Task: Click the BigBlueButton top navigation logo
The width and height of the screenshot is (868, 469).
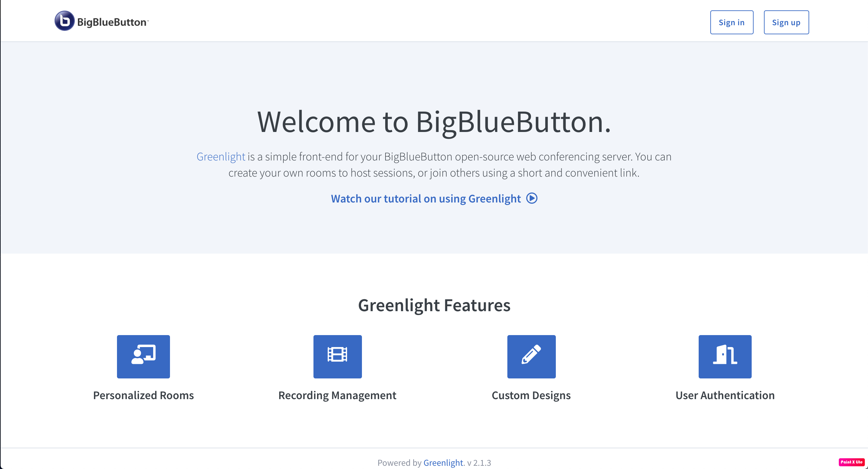Action: pos(101,22)
